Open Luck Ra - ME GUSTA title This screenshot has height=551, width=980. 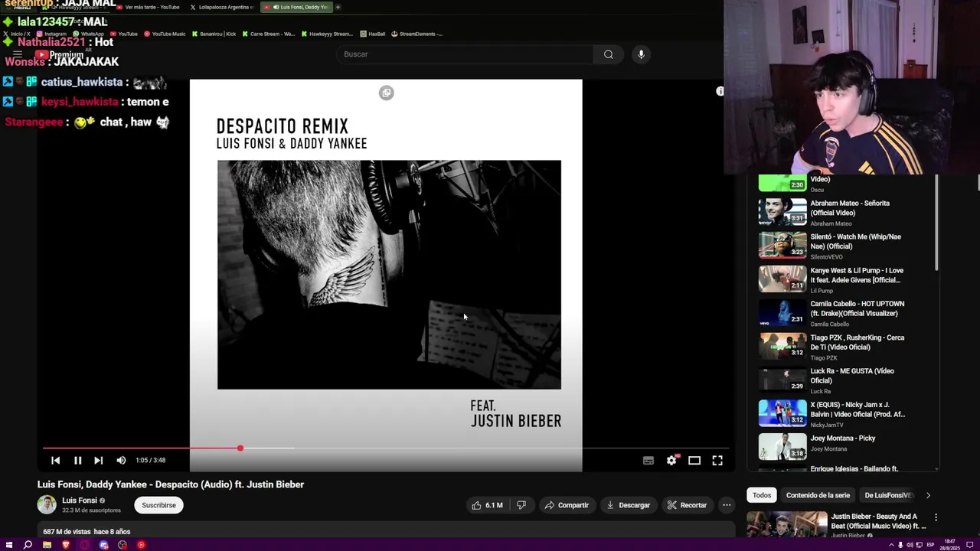tap(852, 376)
